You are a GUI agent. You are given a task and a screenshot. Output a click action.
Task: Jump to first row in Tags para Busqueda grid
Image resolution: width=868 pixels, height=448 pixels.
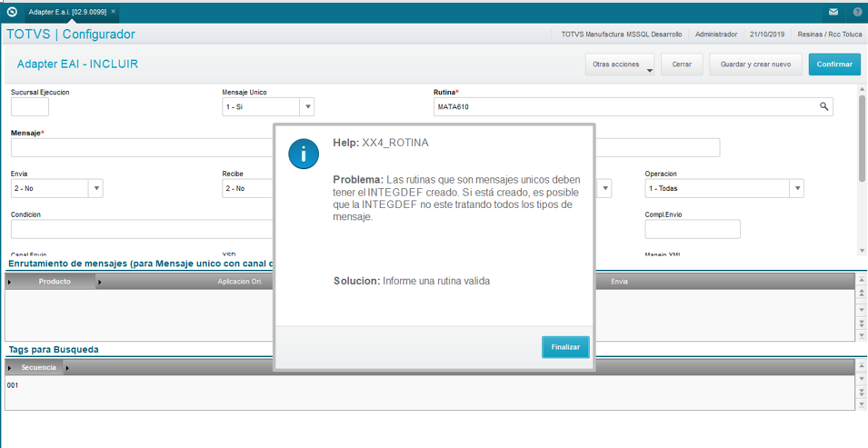(862, 365)
